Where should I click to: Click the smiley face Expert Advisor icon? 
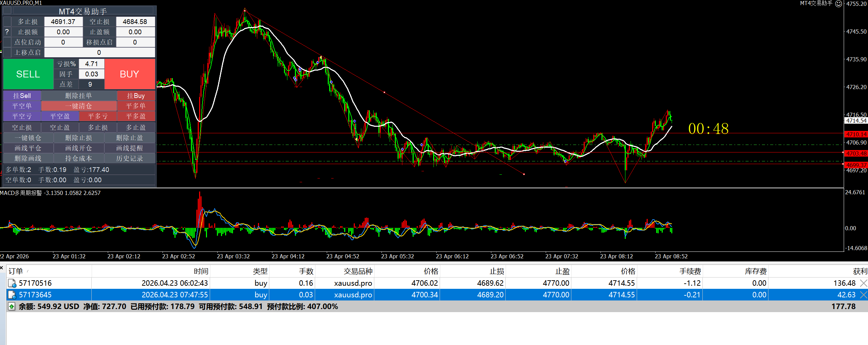(x=839, y=4)
